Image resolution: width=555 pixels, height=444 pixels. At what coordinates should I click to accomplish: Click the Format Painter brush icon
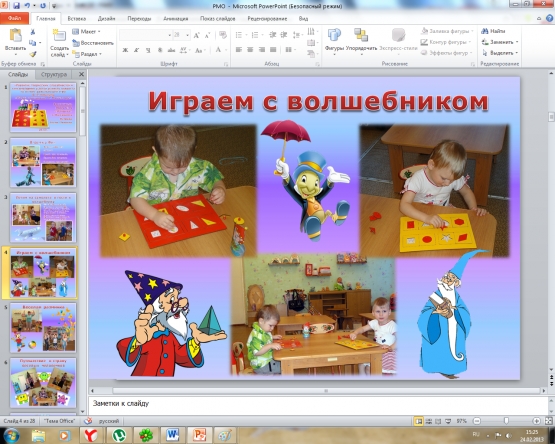tap(33, 54)
